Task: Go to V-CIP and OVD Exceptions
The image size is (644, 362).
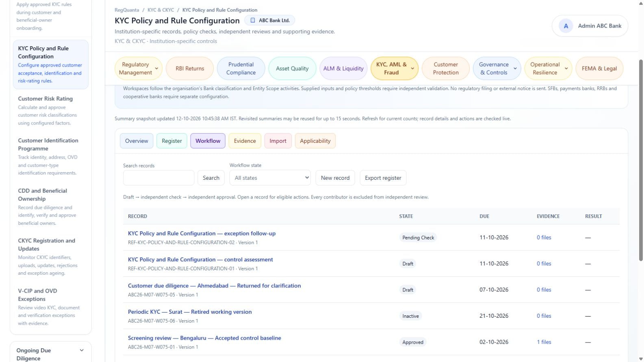Action: pyautogui.click(x=51, y=307)
